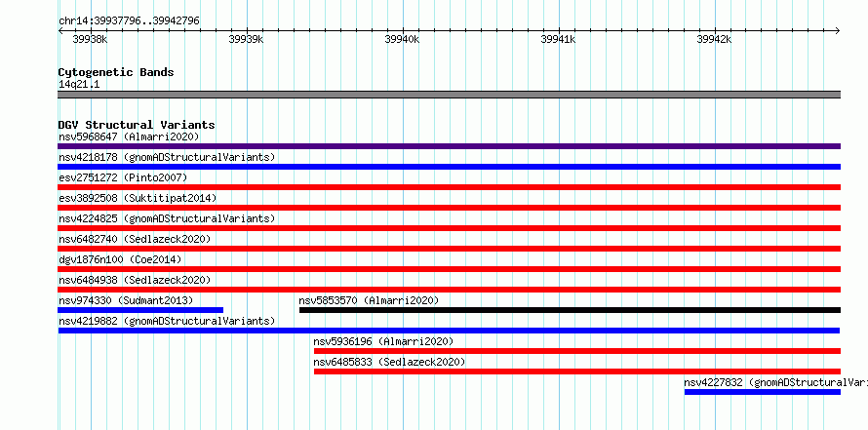Select the red nsv6485833 variant bar

tap(577, 371)
